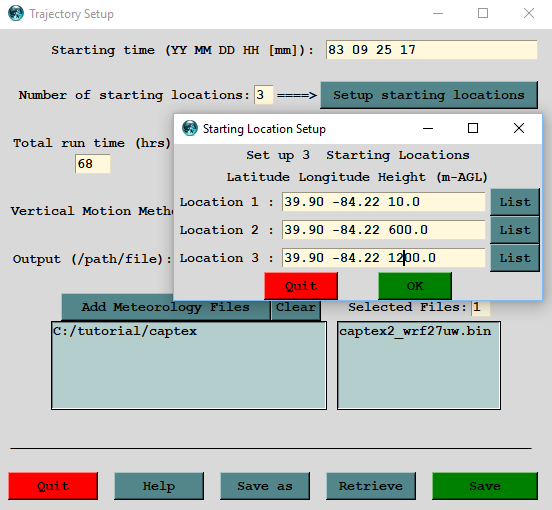
Task: Click the Location 3 coordinates field
Action: (x=384, y=258)
